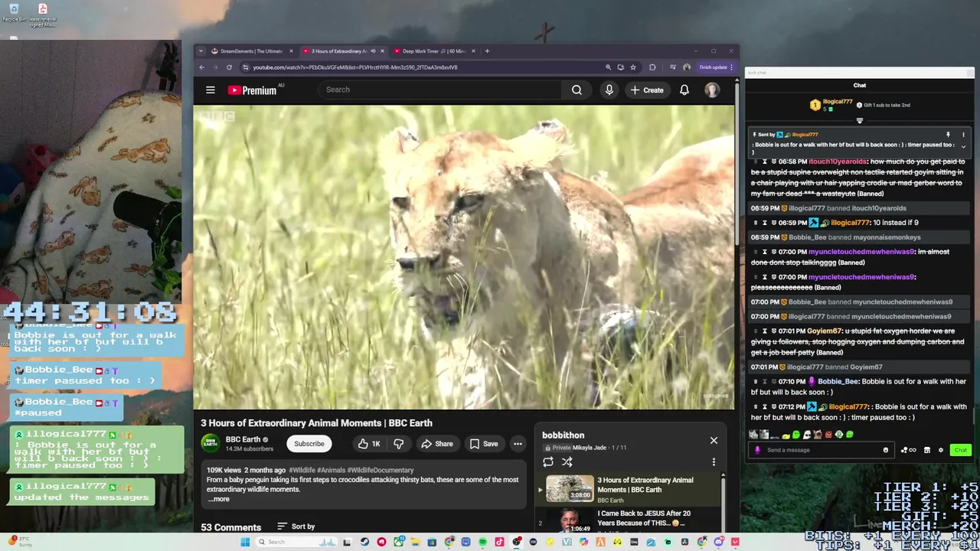Click the Share button
Viewport: 980px width, 551px height.
pyautogui.click(x=436, y=444)
